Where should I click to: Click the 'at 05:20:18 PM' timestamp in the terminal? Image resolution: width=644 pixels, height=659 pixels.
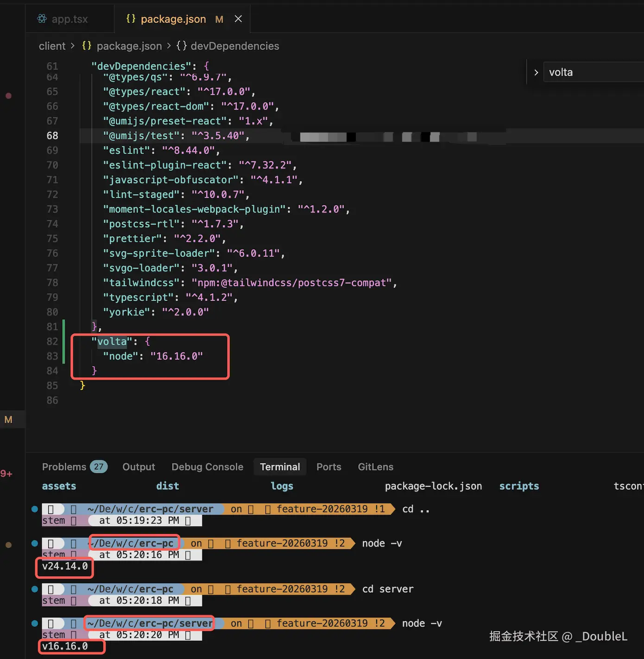[139, 601]
